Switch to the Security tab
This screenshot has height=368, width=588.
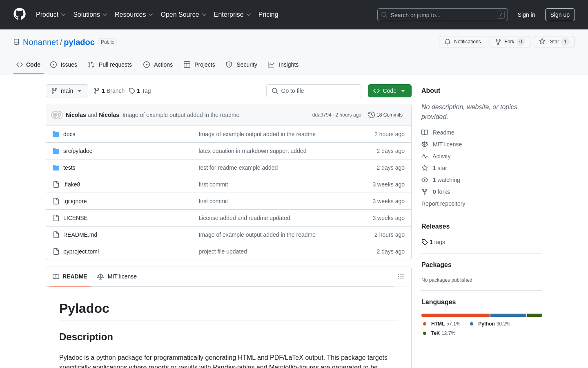(x=242, y=65)
